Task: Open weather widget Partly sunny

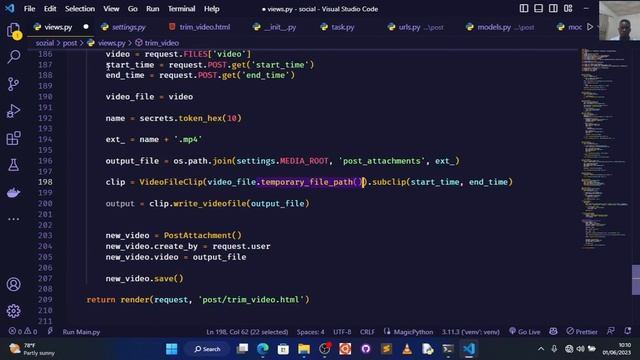Action: point(32,349)
